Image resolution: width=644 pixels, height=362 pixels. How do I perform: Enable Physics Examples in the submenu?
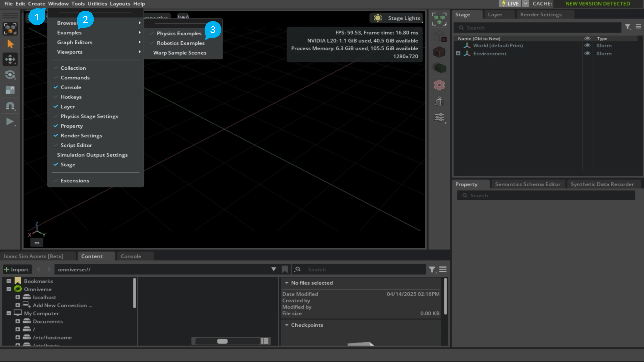(179, 34)
